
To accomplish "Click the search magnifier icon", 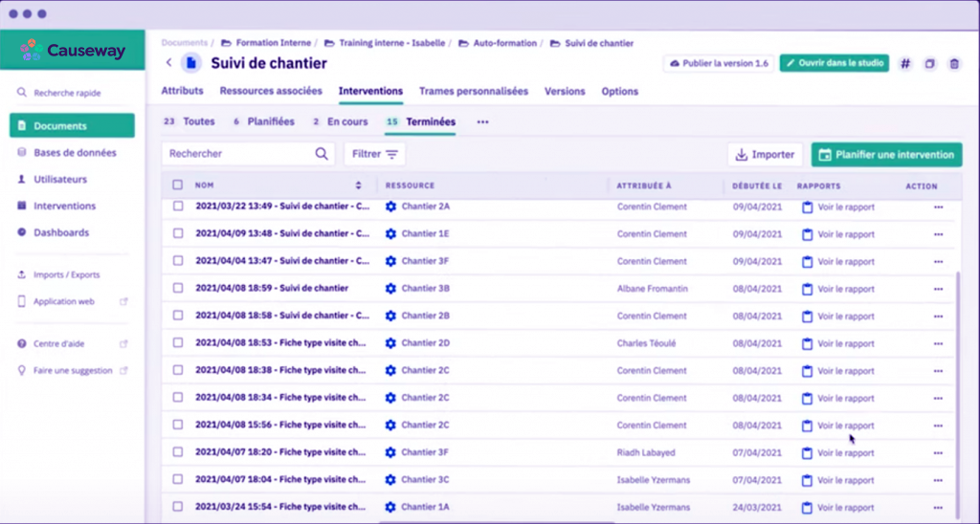I will (x=322, y=154).
